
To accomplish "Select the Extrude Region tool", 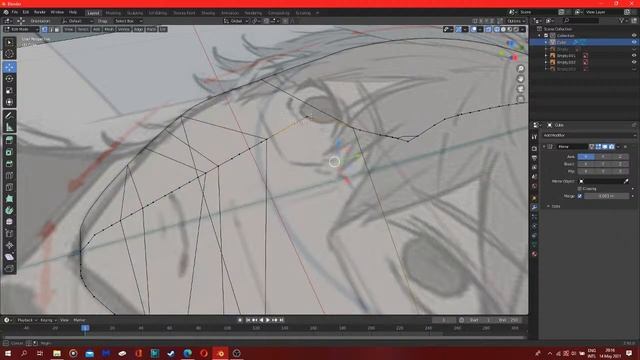I will click(x=9, y=141).
